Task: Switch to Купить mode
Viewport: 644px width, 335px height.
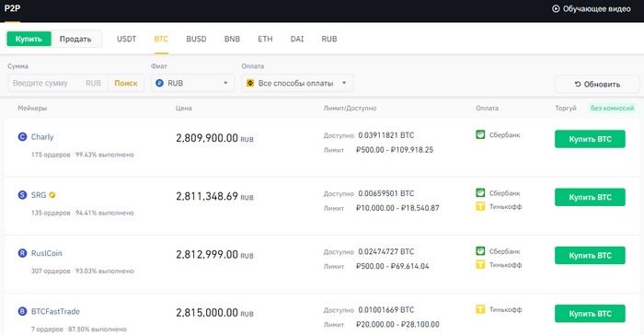Action: (x=29, y=39)
